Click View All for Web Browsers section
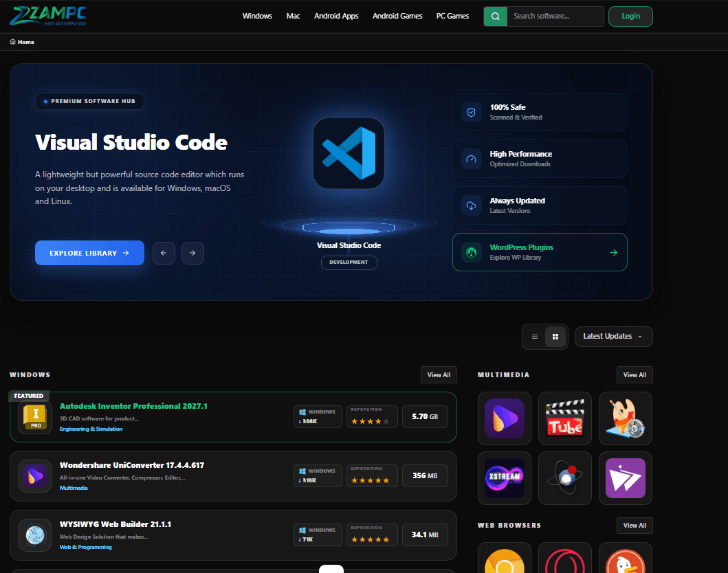The width and height of the screenshot is (728, 573). [635, 525]
